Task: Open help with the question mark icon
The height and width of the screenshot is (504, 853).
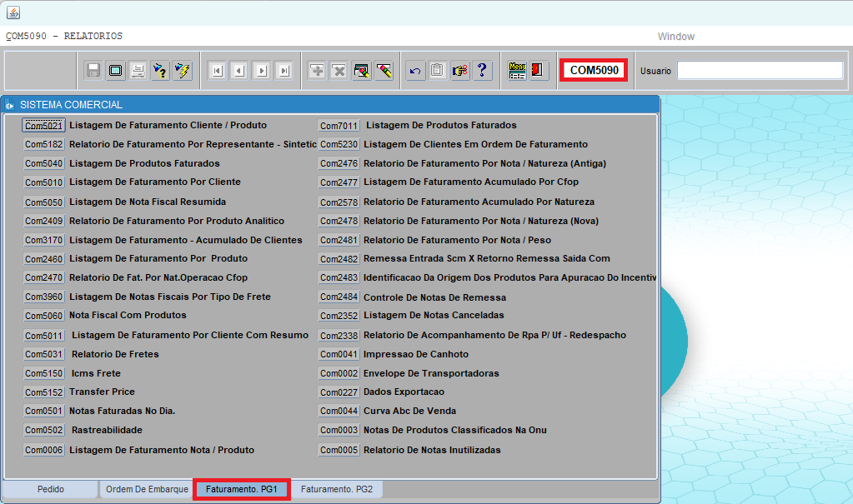Action: point(481,71)
